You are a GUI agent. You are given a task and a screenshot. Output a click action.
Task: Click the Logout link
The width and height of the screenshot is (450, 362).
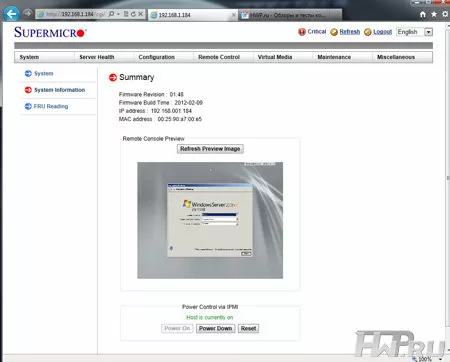point(382,32)
